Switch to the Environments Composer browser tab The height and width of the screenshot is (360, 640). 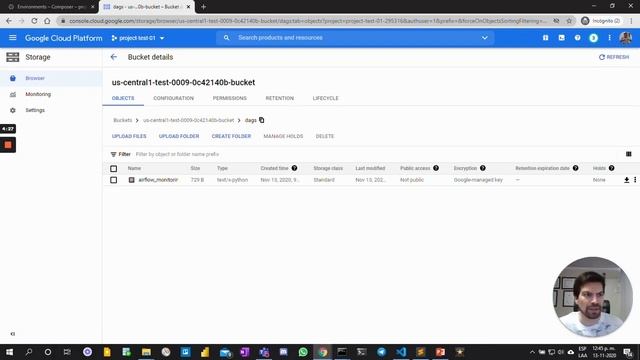[x=50, y=7]
